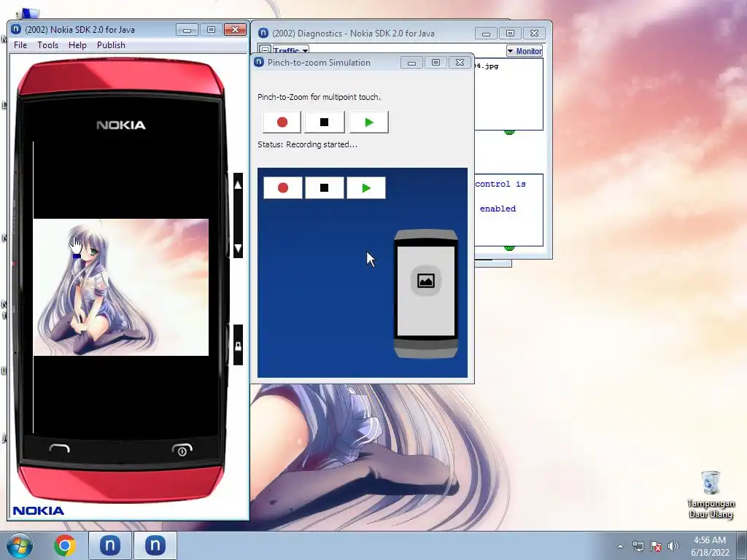Image resolution: width=747 pixels, height=560 pixels.
Task: Minimize the Pinch-to-zoom Simulation window
Action: 411,63
